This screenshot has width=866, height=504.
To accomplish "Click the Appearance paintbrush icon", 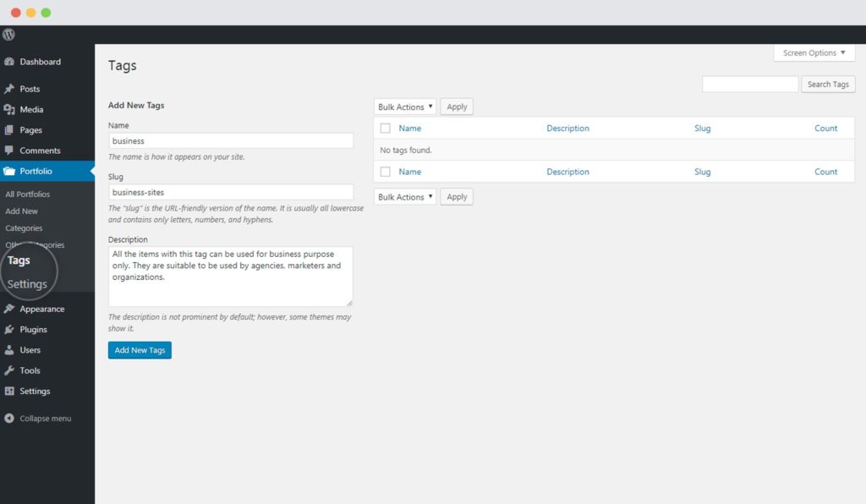I will point(8,310).
